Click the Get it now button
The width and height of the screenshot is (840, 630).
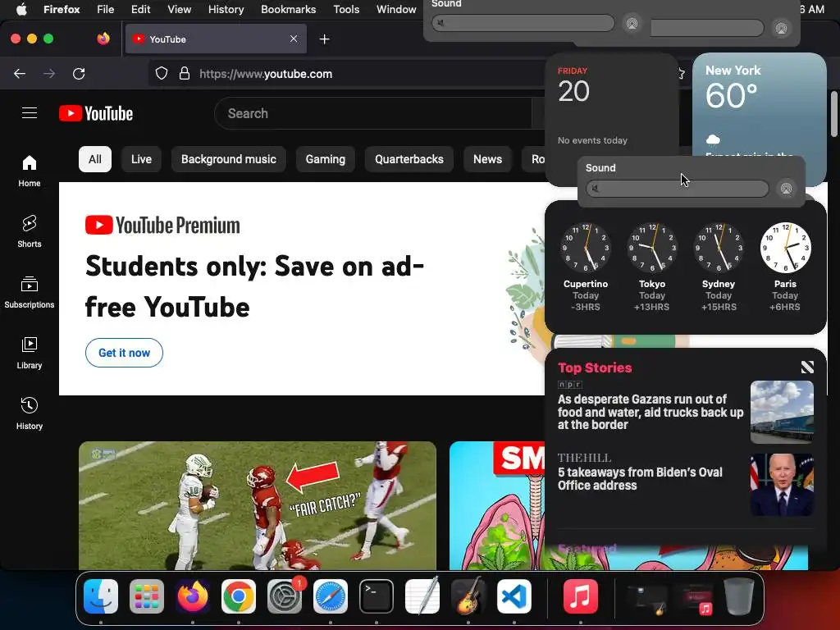[x=125, y=353]
